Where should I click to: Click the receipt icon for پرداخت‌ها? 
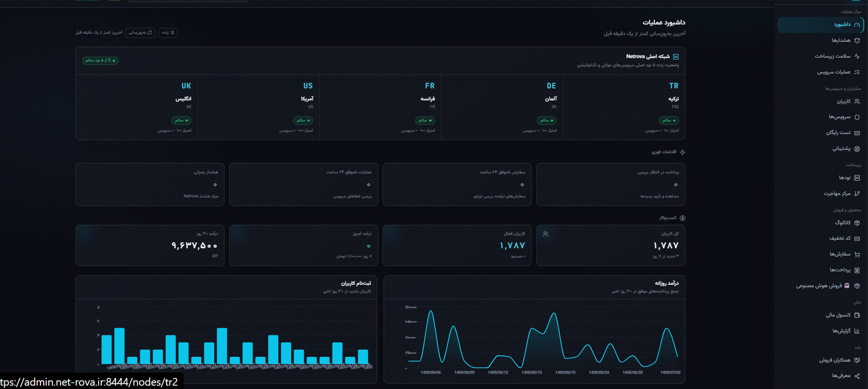(x=857, y=270)
